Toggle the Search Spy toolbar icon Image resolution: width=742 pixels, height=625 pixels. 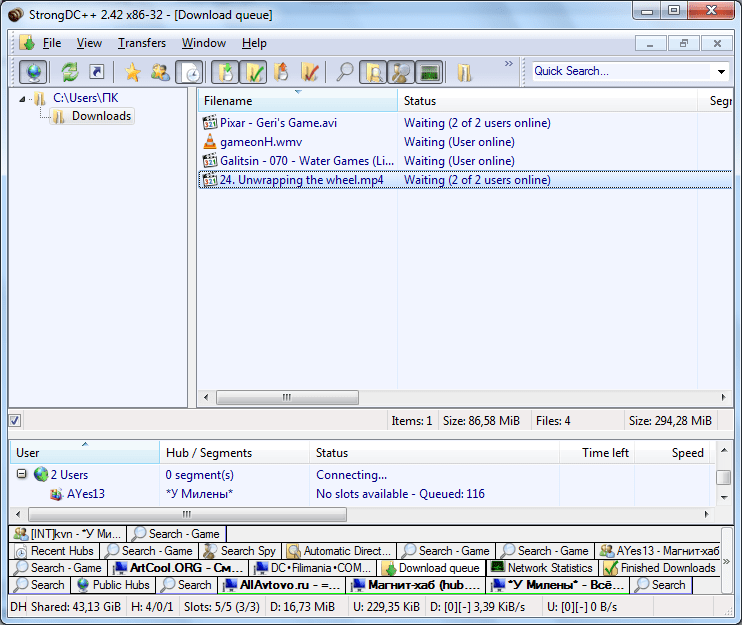[x=401, y=72]
